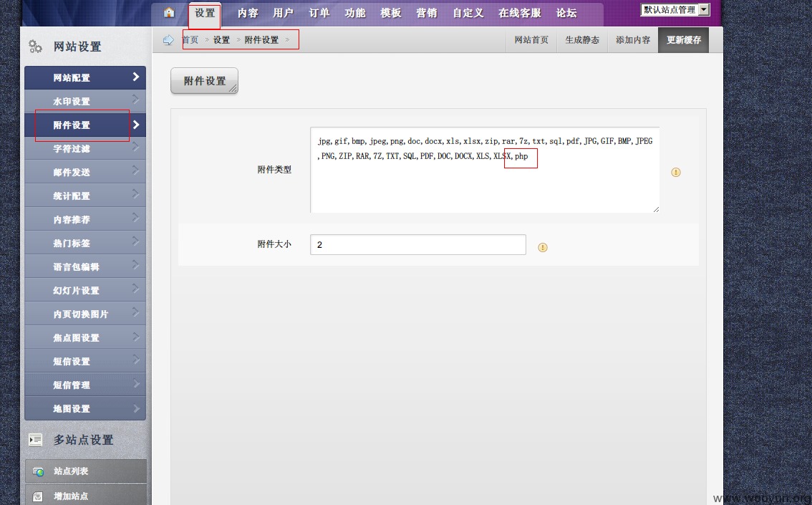
Task: Select 内页切换图片 in the sidebar
Action: [x=85, y=314]
